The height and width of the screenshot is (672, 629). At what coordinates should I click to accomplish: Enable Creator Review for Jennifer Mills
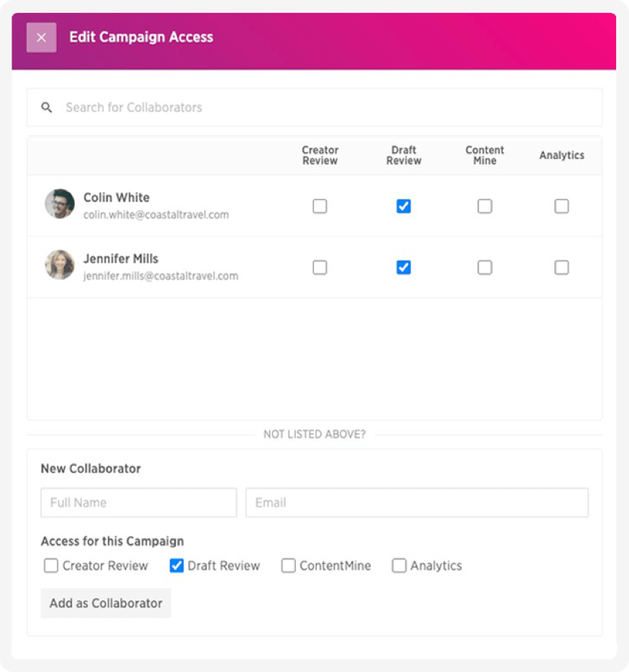pos(320,268)
